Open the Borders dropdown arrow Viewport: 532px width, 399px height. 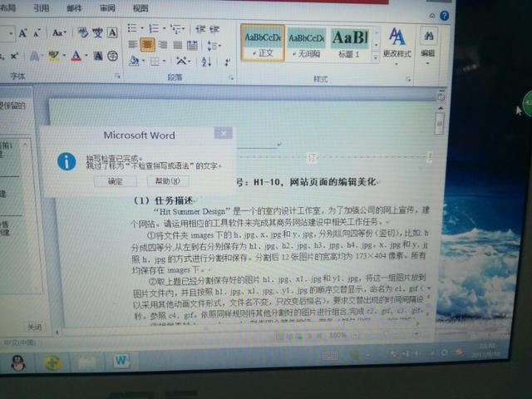pos(165,61)
